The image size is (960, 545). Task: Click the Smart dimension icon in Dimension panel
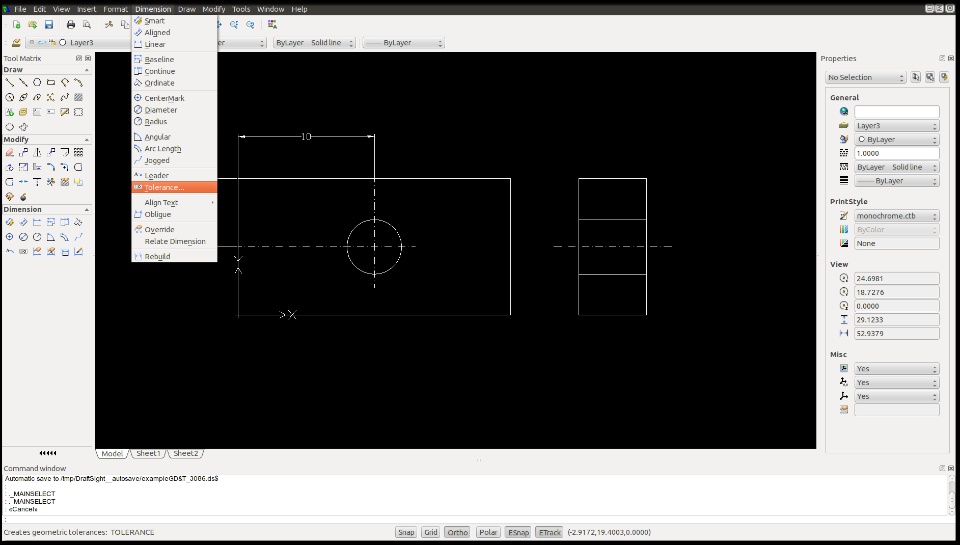9,222
